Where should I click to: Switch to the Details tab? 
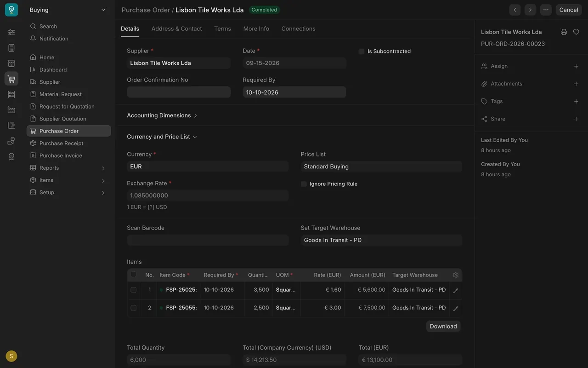(130, 29)
